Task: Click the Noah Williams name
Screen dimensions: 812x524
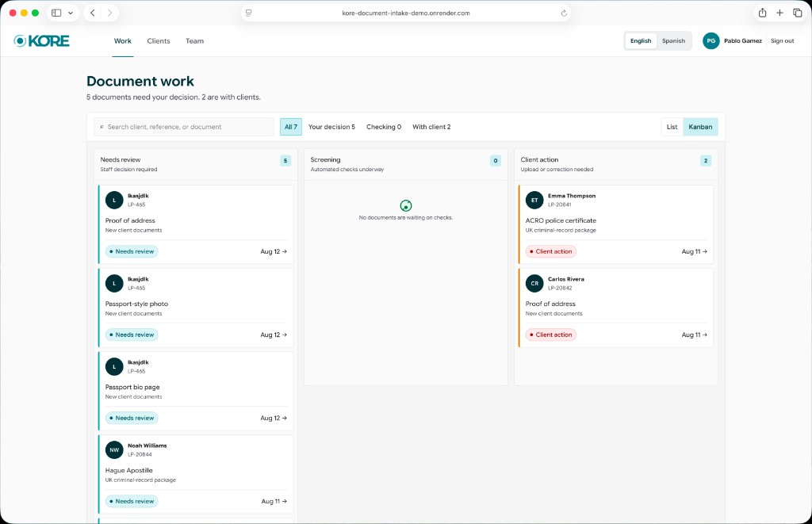Action: (147, 446)
